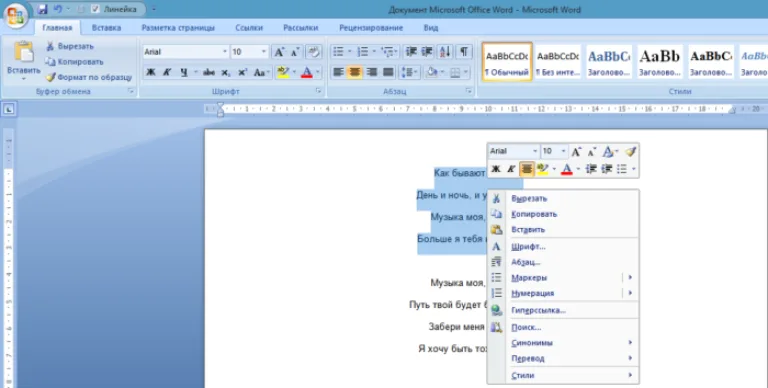Open the quick access toolbar customize arrow
768x388 pixels.
(154, 9)
